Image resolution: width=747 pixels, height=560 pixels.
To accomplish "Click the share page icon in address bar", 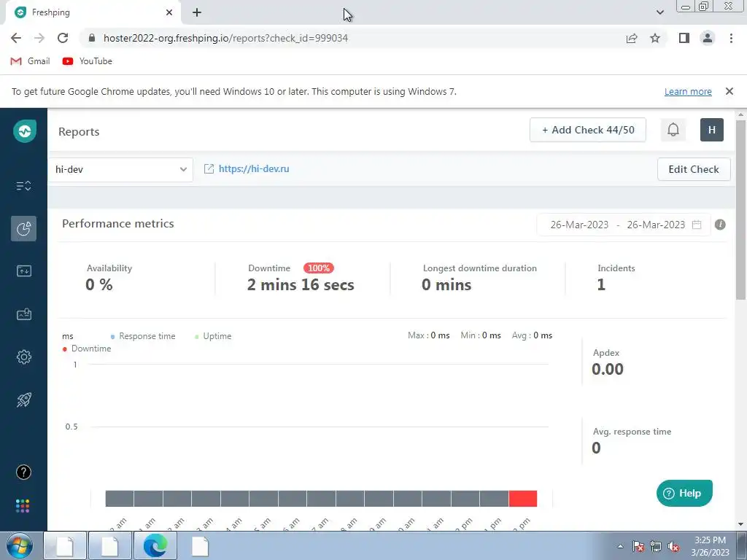I will [x=632, y=38].
